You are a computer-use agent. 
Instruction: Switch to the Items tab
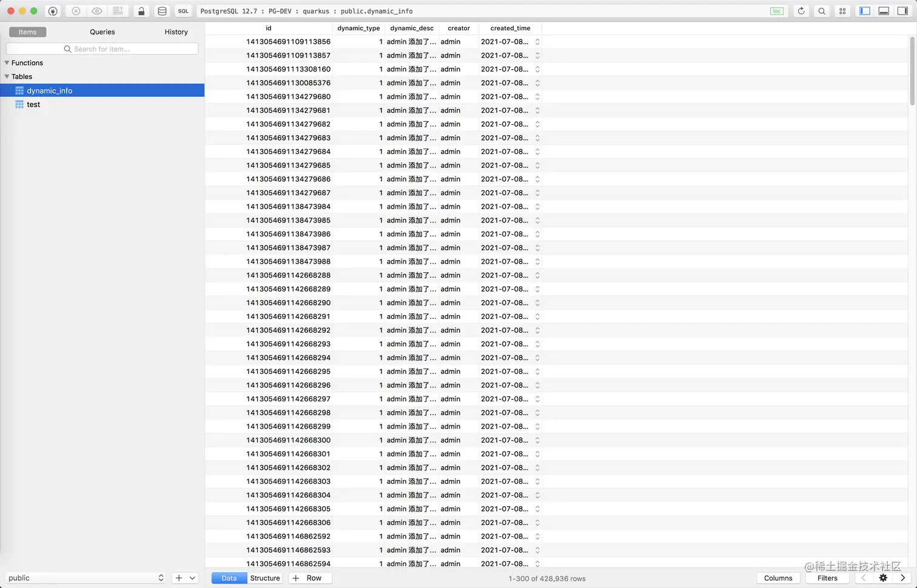27,32
